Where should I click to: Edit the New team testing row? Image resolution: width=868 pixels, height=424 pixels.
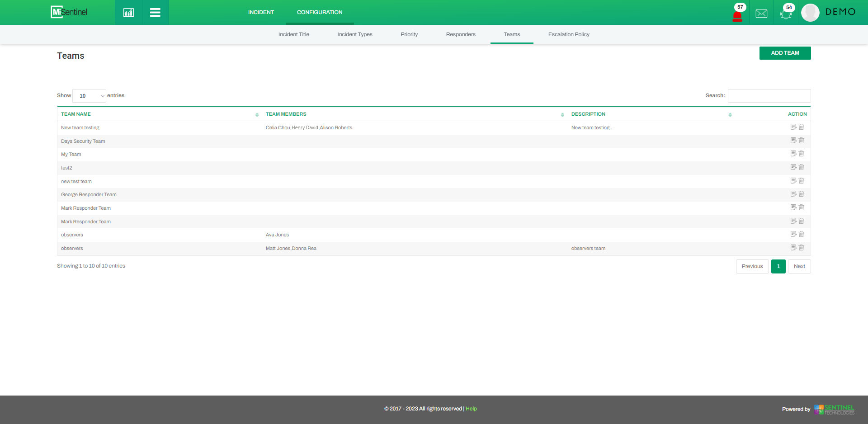(x=793, y=127)
